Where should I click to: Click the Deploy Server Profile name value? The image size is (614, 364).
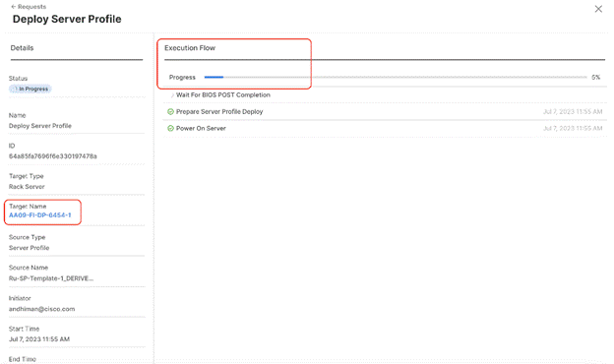40,126
